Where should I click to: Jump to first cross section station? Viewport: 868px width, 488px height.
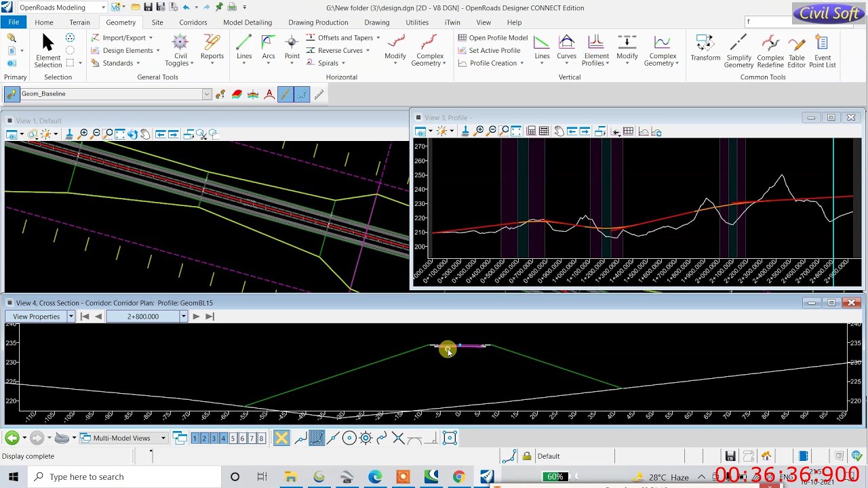(x=85, y=317)
